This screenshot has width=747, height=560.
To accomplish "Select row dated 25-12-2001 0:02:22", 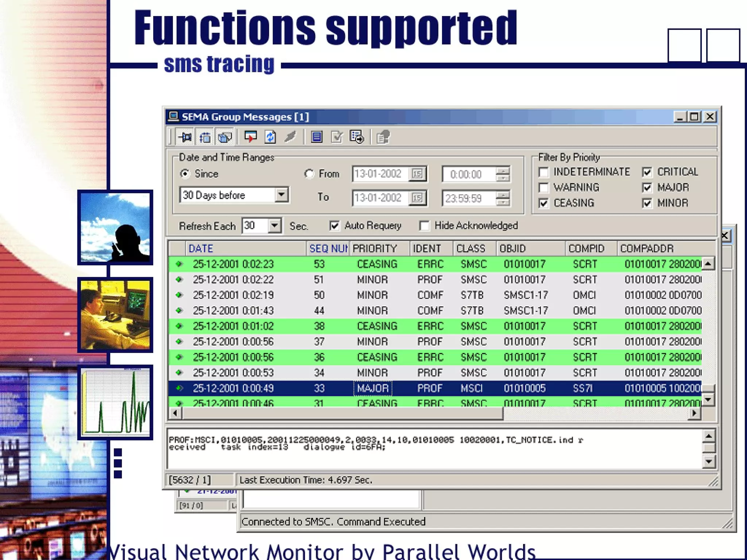I will [435, 279].
